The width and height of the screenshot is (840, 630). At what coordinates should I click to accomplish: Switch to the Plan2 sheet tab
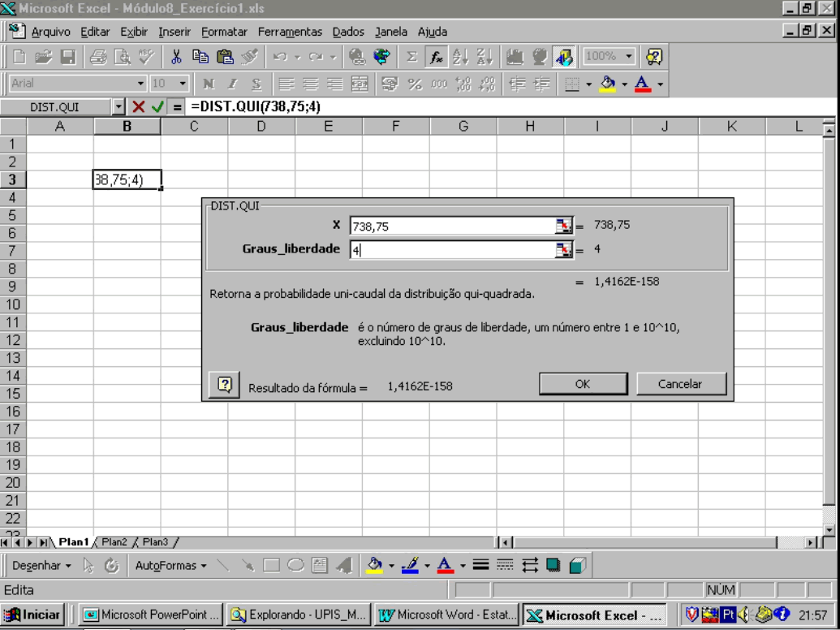(x=115, y=542)
